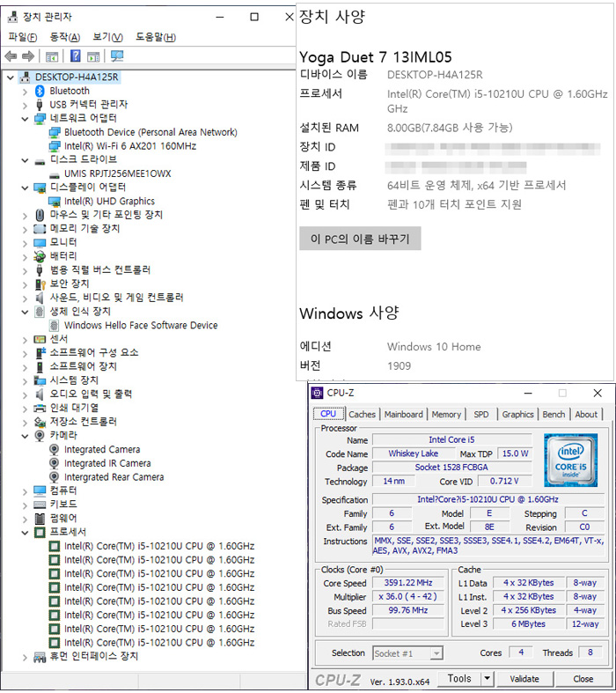Open the Tools dropdown arrow in CPU-Z
The image size is (616, 693).
pyautogui.click(x=487, y=678)
